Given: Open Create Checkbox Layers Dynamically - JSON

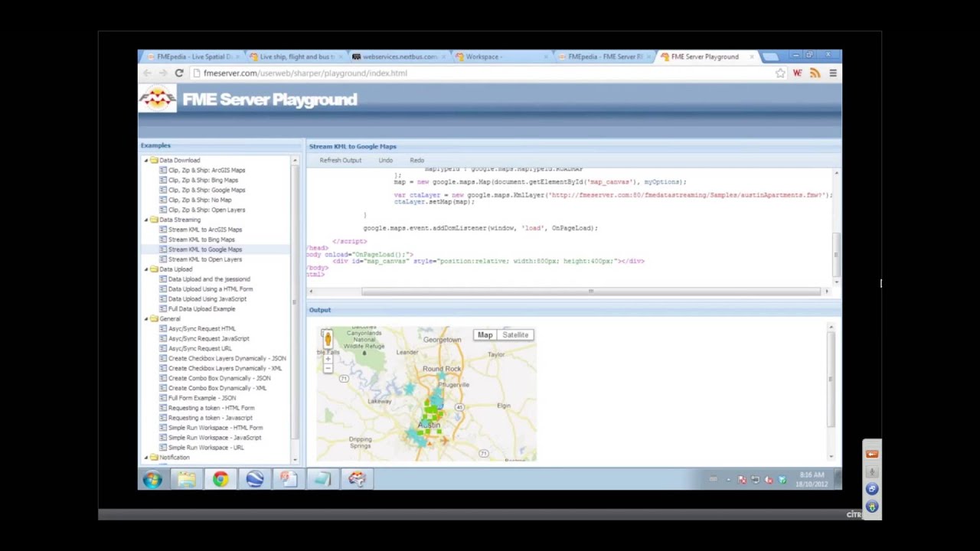Looking at the screenshot, I should [x=227, y=358].
